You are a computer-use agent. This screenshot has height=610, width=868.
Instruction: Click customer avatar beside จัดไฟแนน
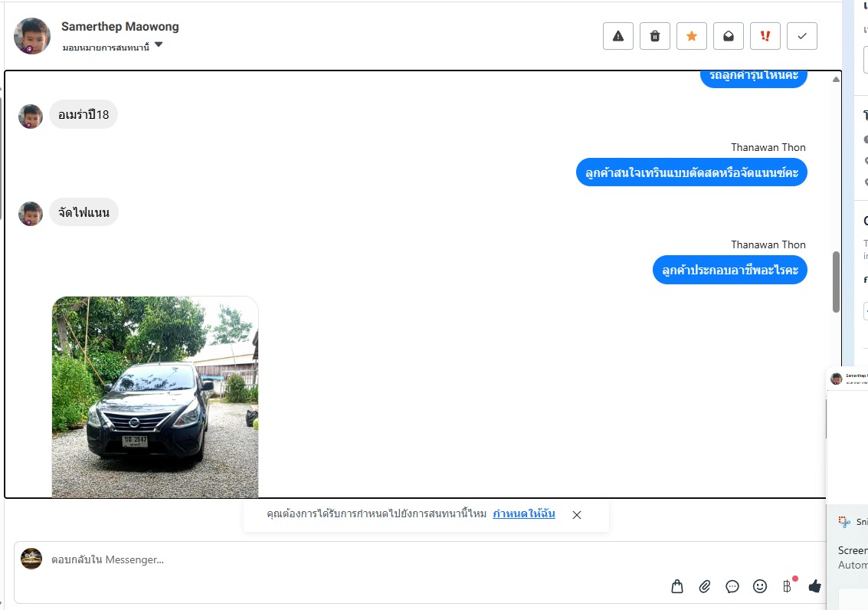31,214
